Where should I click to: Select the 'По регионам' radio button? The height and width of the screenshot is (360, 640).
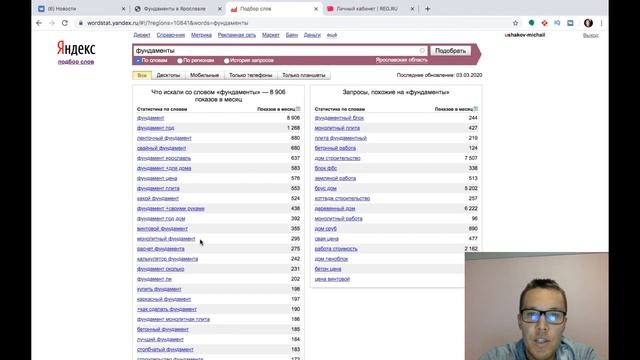pos(180,60)
